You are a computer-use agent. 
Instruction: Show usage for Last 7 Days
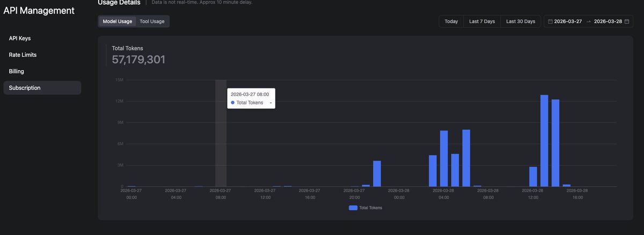(x=482, y=21)
